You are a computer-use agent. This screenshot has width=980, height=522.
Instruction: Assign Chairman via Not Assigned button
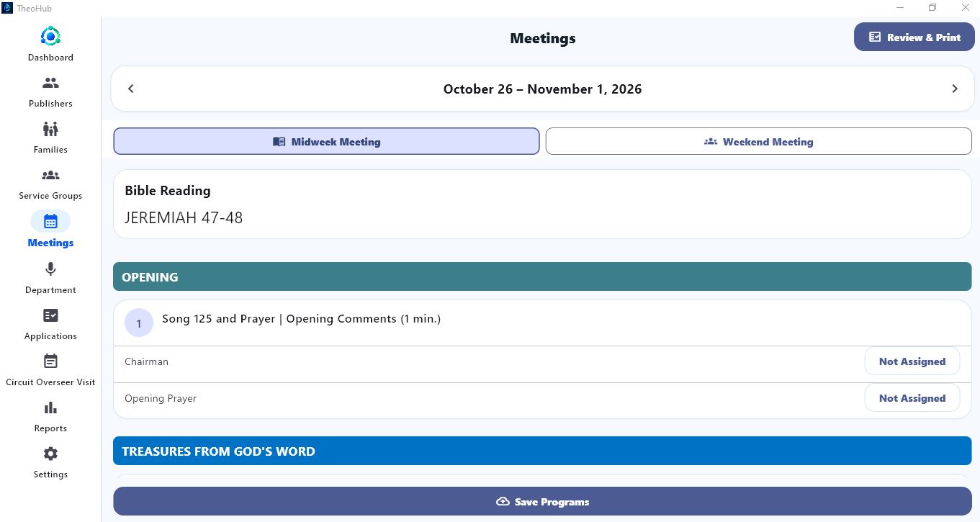[x=912, y=361]
